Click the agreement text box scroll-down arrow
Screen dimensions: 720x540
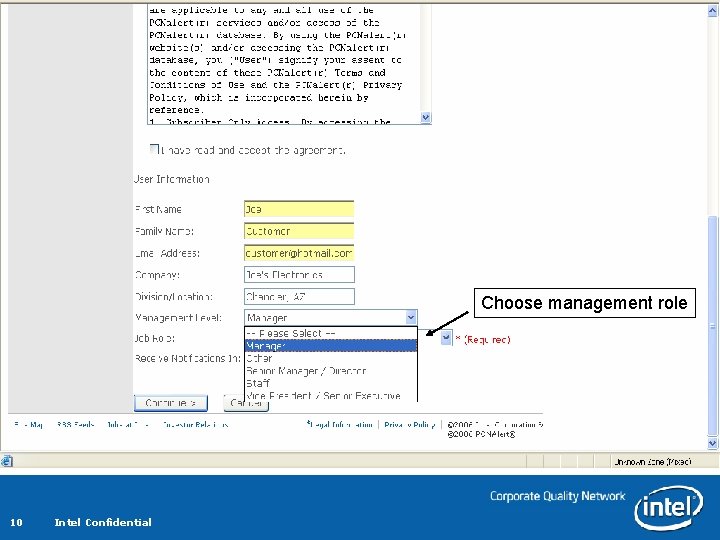[x=426, y=118]
